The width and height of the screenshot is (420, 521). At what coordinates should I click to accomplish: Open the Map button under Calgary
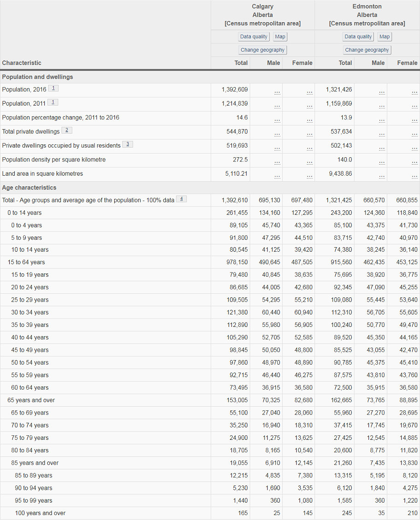point(280,36)
